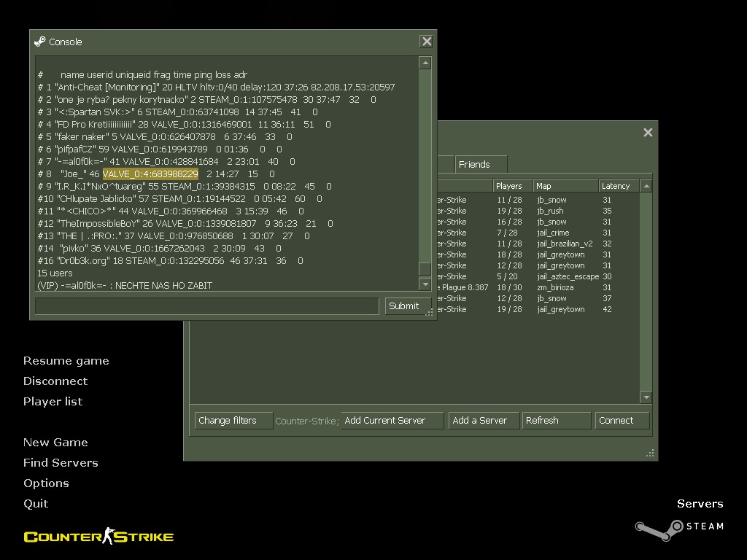Sort servers by Latency column
The height and width of the screenshot is (560, 747).
tap(619, 186)
